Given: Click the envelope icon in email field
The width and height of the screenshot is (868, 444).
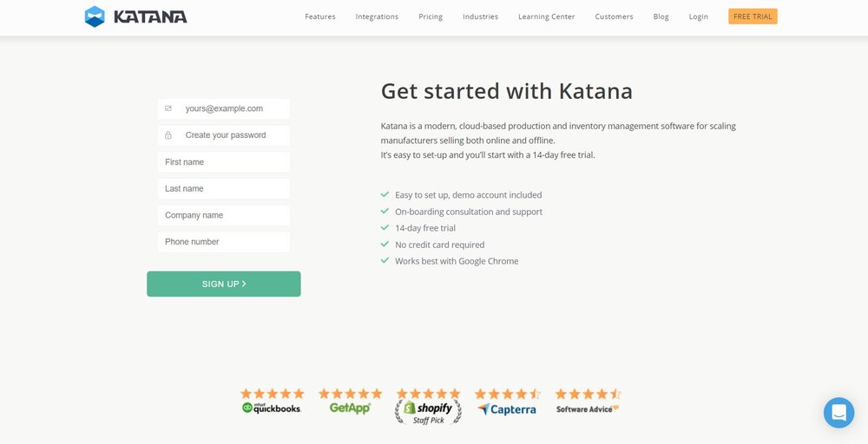Looking at the screenshot, I should [168, 108].
